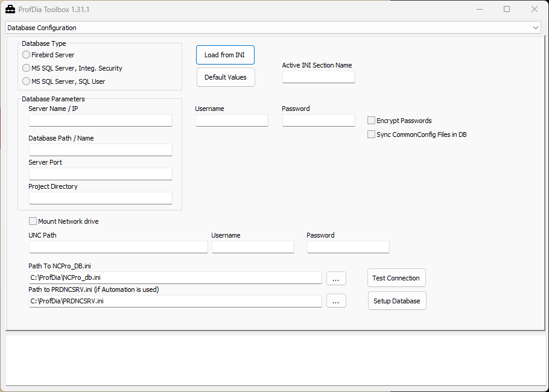549x392 pixels.
Task: Minimize the ProfDia Toolbox window
Action: pyautogui.click(x=479, y=10)
